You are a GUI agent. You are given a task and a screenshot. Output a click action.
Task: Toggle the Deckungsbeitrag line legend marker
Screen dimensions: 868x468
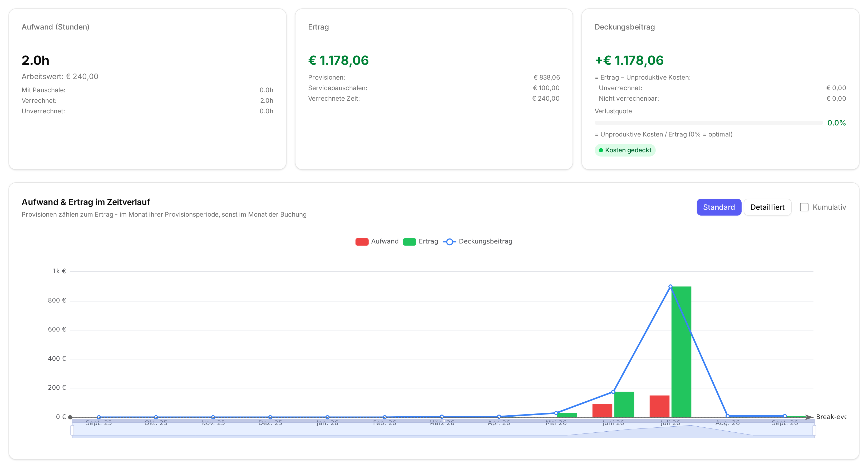pyautogui.click(x=449, y=241)
